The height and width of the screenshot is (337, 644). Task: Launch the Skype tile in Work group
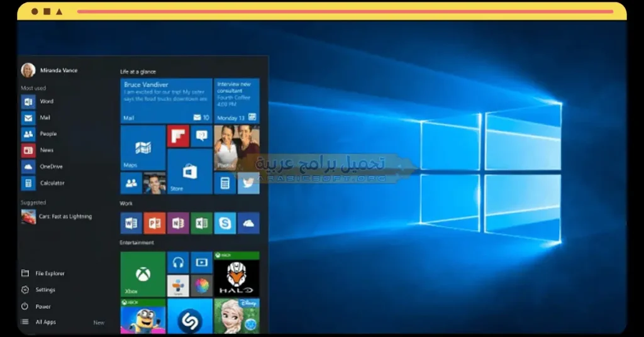225,223
